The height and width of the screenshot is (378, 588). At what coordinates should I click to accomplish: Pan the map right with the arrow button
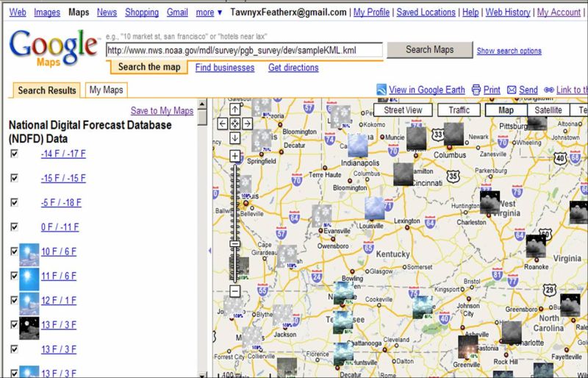247,124
